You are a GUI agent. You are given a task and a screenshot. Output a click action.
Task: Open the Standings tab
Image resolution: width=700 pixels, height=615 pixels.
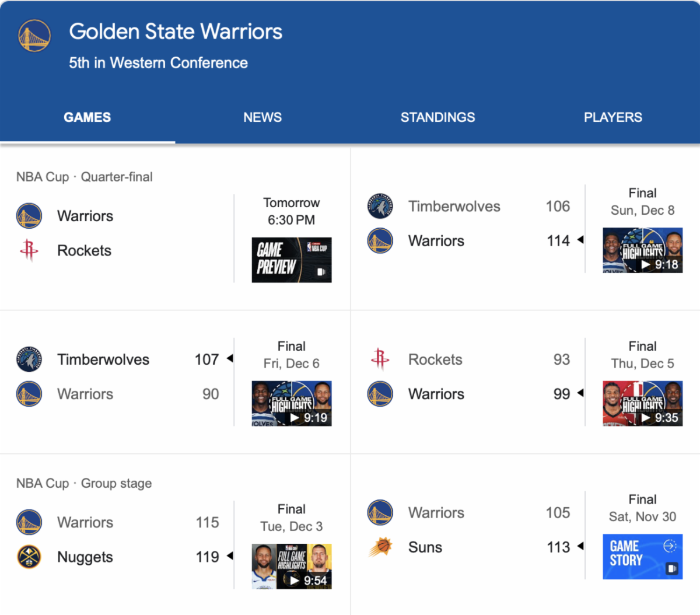437,117
